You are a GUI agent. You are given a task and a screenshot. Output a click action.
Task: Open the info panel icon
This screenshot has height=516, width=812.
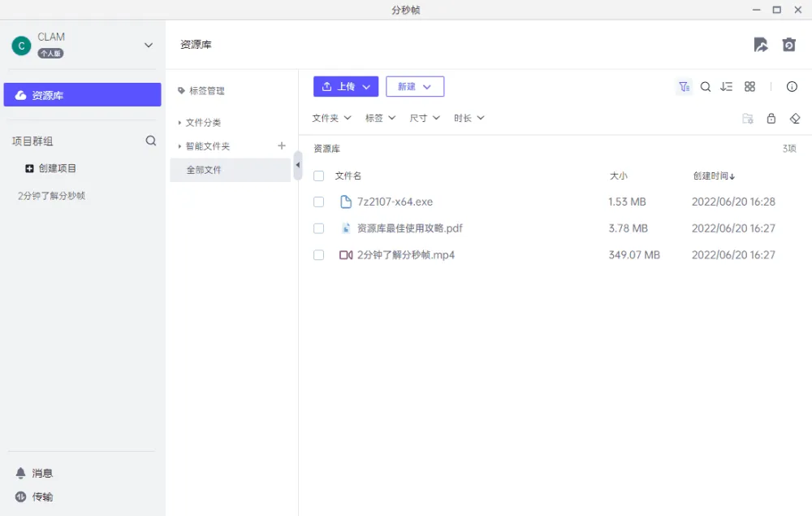(x=792, y=86)
